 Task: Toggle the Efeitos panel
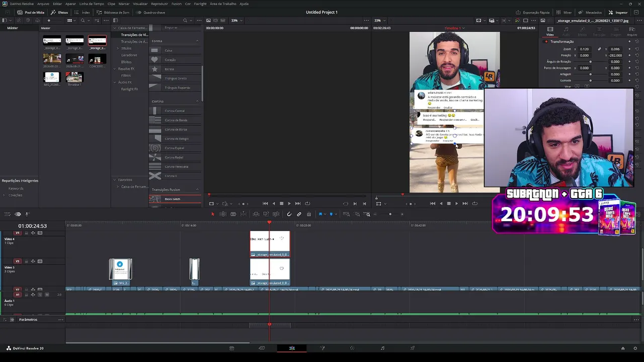click(x=59, y=12)
